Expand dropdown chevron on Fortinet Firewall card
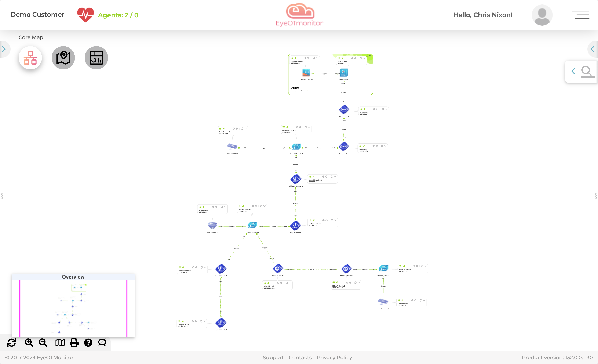Screen dimensions: 598x364 tap(317, 58)
